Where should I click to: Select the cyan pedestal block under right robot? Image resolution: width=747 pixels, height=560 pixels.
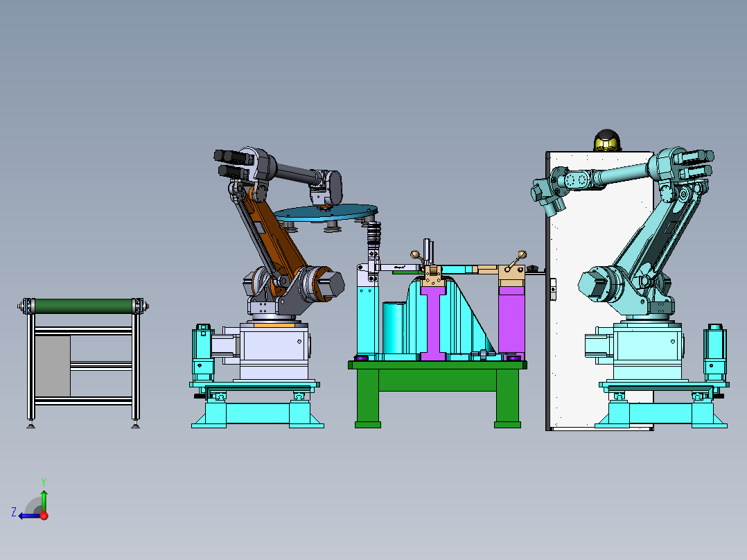click(647, 351)
